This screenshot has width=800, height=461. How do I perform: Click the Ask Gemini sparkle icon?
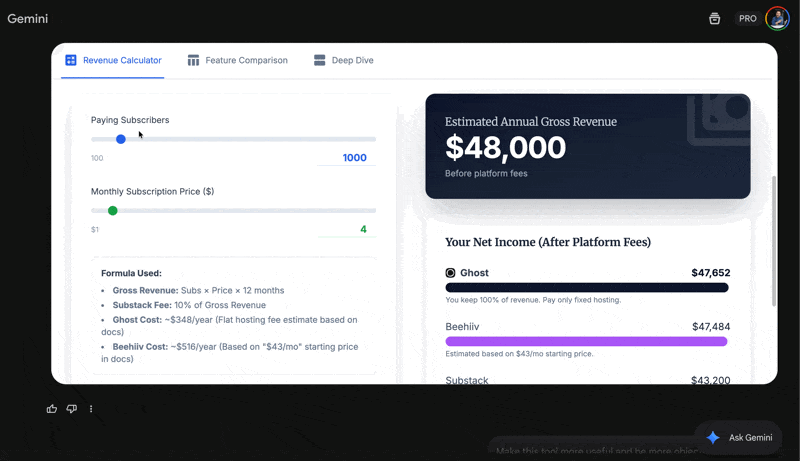point(713,438)
